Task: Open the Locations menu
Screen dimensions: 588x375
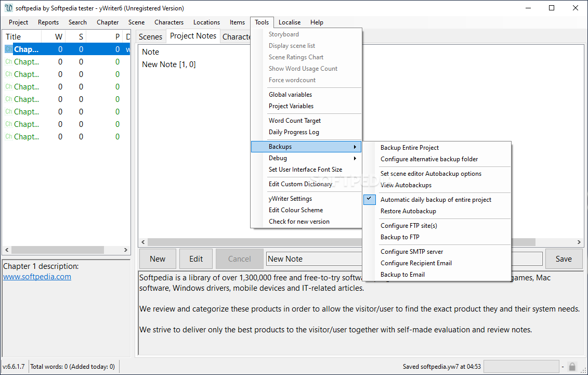Action: click(206, 22)
